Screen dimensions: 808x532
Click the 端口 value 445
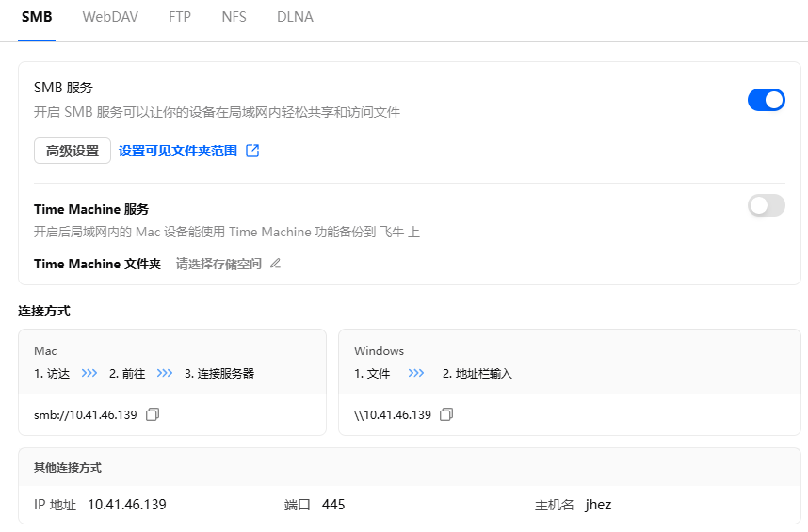[333, 505]
